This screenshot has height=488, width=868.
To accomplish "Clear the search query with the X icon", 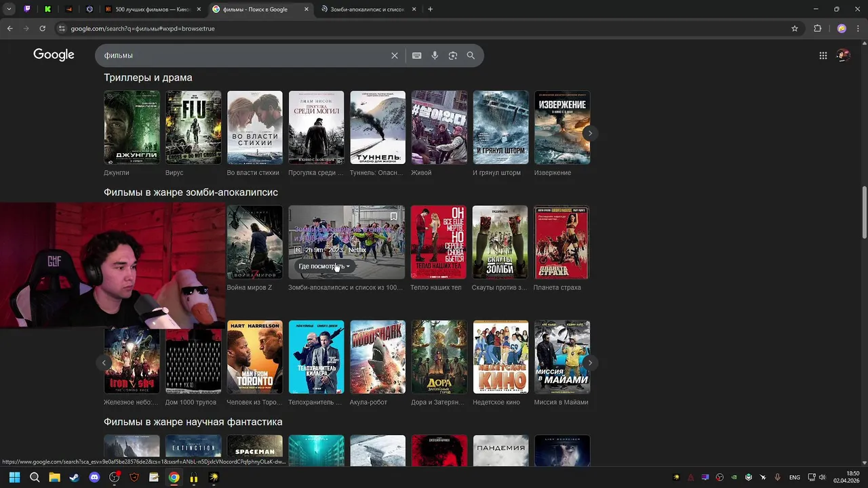I will 395,56.
